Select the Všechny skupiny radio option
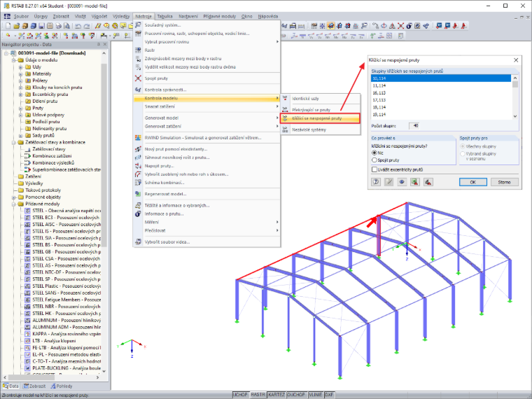This screenshot has height=399, width=532. [x=463, y=146]
